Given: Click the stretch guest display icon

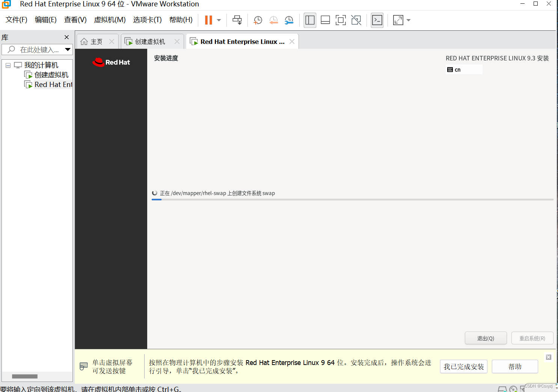Looking at the screenshot, I should [x=398, y=20].
